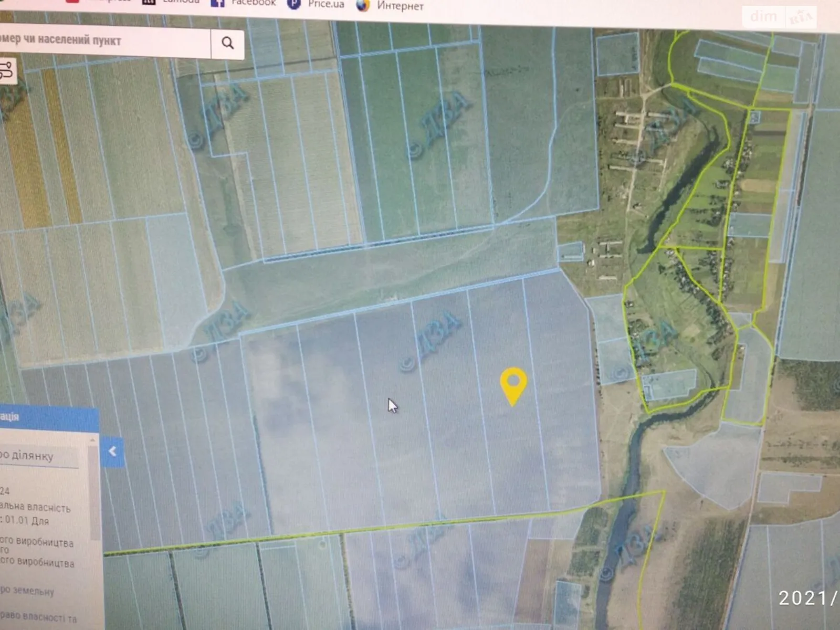Open the Facebook bookmark

[x=243, y=3]
